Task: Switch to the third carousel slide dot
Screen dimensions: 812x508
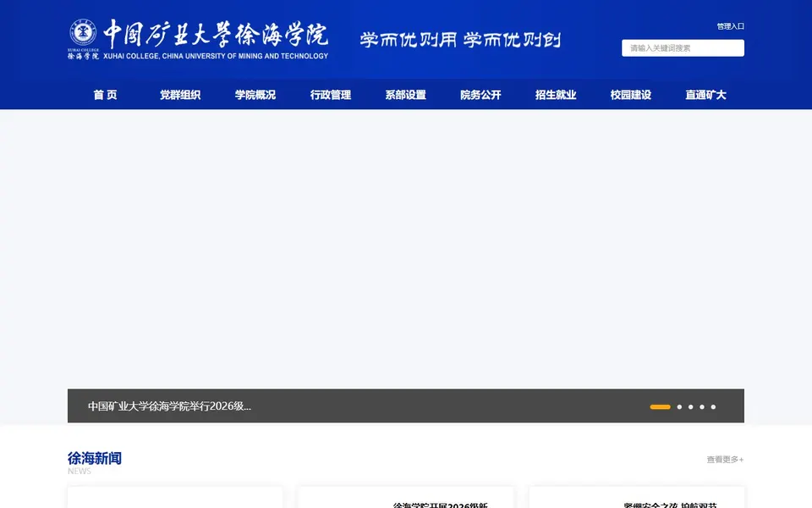Action: (x=691, y=407)
